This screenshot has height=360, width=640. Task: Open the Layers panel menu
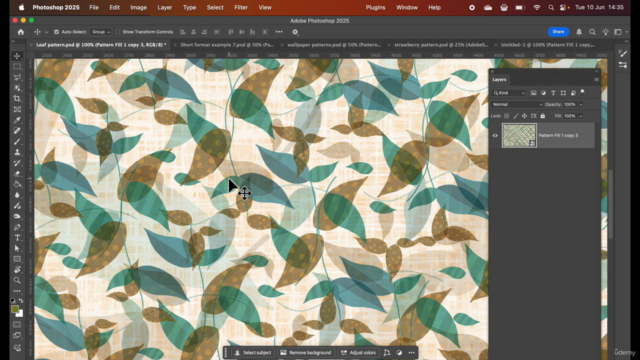click(596, 80)
